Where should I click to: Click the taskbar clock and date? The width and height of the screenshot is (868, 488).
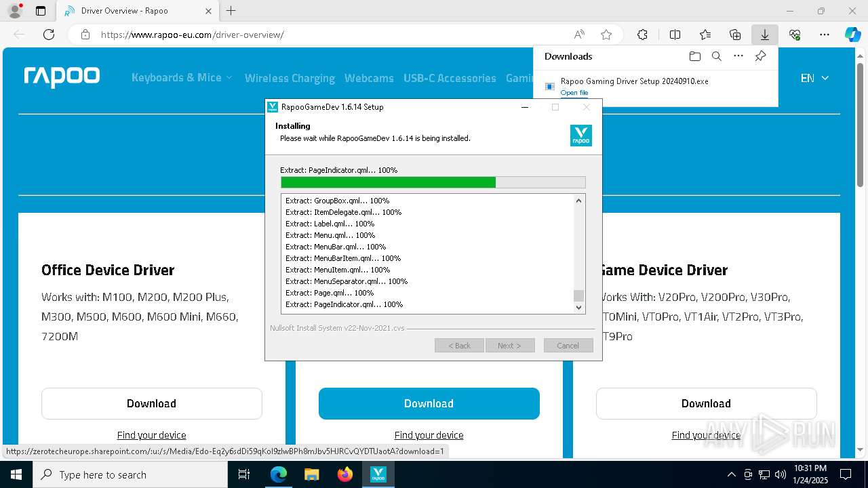(x=810, y=474)
